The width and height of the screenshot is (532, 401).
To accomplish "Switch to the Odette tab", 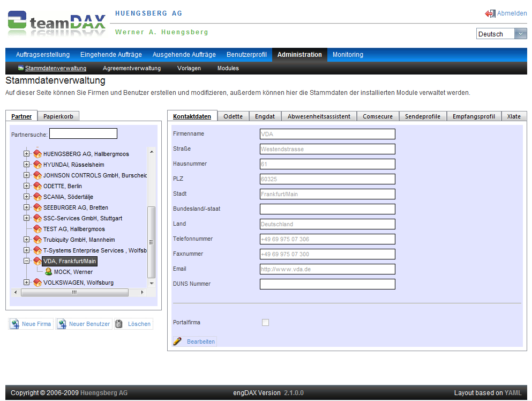I will (x=233, y=116).
